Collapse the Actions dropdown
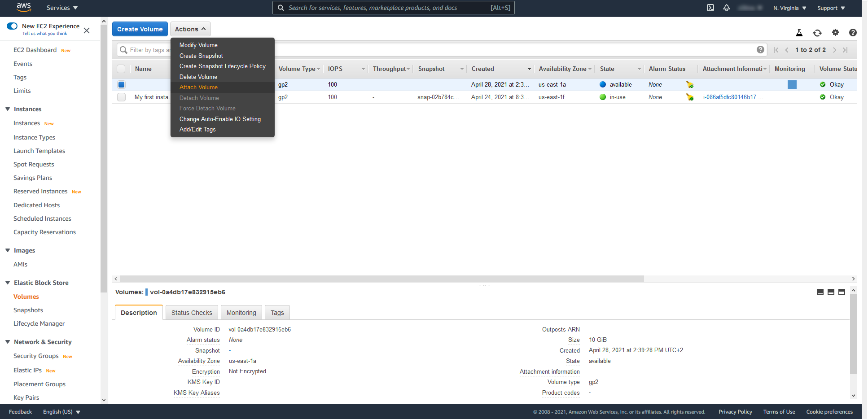The height and width of the screenshot is (419, 868). pyautogui.click(x=190, y=29)
